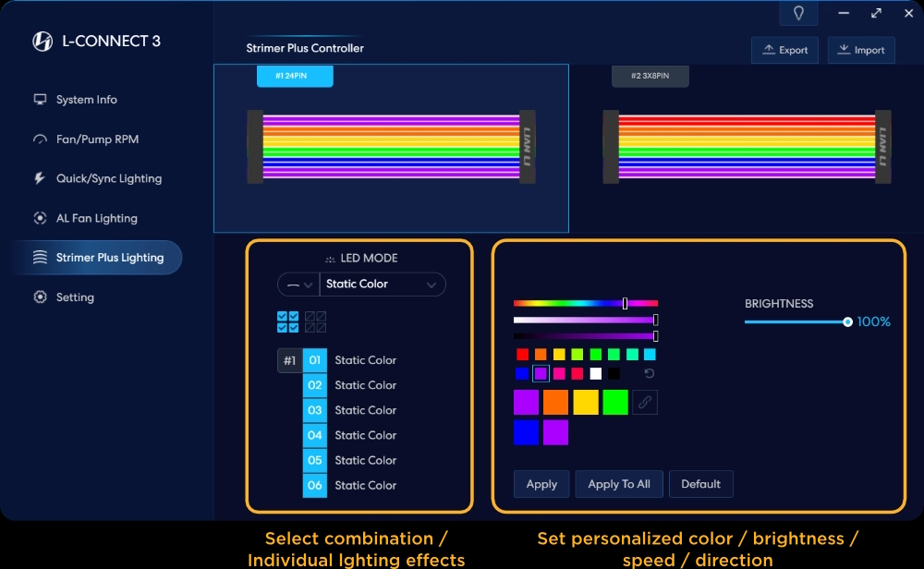Click the hue rainbow slider
This screenshot has width=924, height=569.
pyautogui.click(x=586, y=303)
